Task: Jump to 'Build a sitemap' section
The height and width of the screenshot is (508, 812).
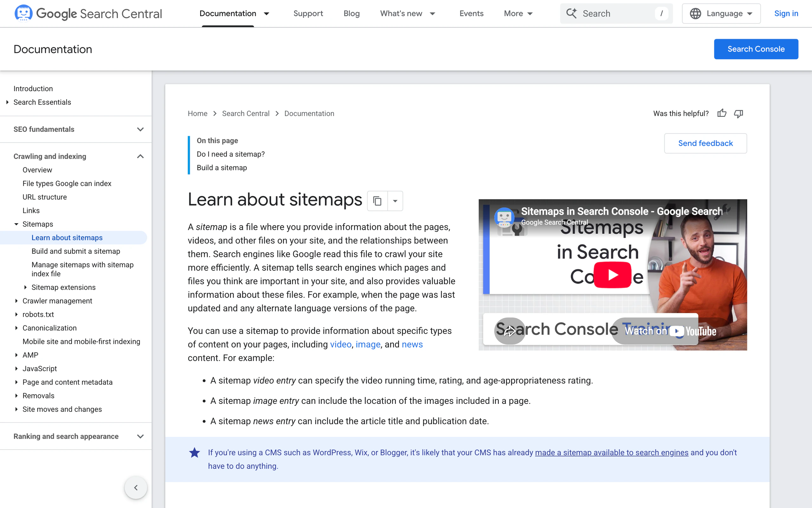Action: (221, 168)
